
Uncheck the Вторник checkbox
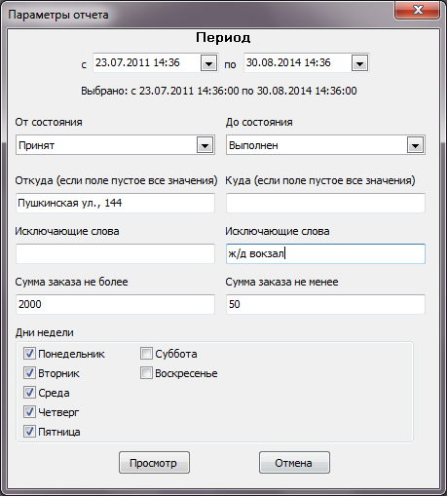click(x=29, y=373)
